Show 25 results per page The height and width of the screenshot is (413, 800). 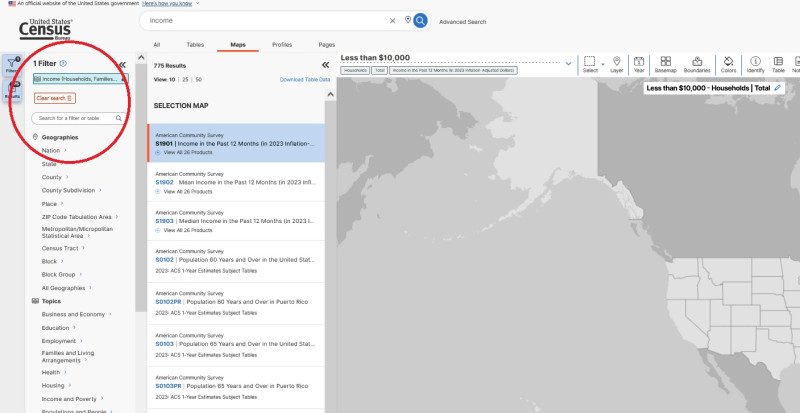tap(185, 80)
